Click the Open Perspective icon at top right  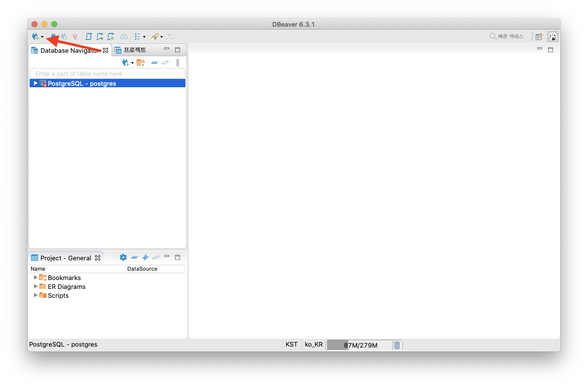[539, 36]
